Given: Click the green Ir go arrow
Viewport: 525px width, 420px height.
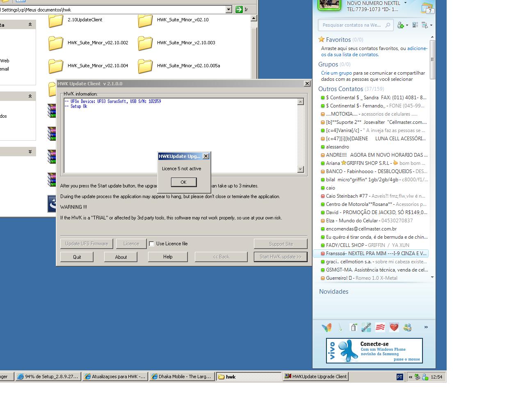Looking at the screenshot, I should 239,9.
